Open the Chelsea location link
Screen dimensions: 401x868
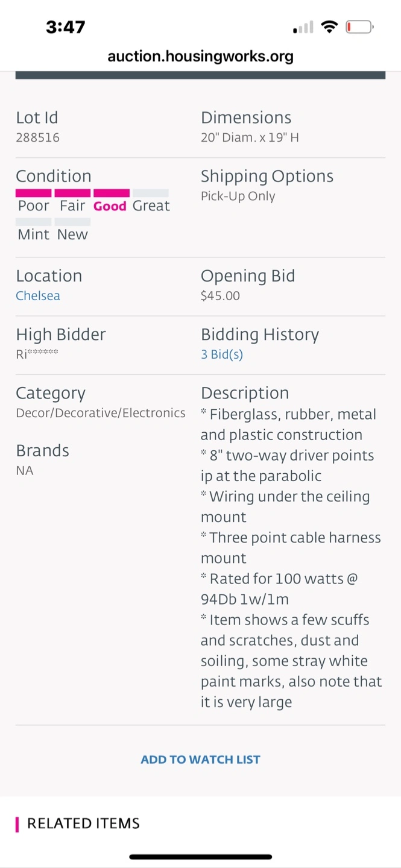tap(38, 296)
